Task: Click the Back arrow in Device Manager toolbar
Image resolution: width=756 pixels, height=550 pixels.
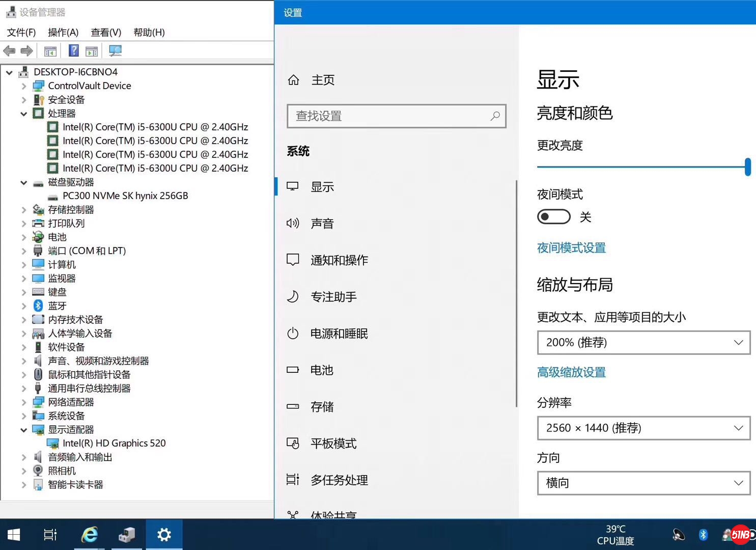Action: click(9, 51)
